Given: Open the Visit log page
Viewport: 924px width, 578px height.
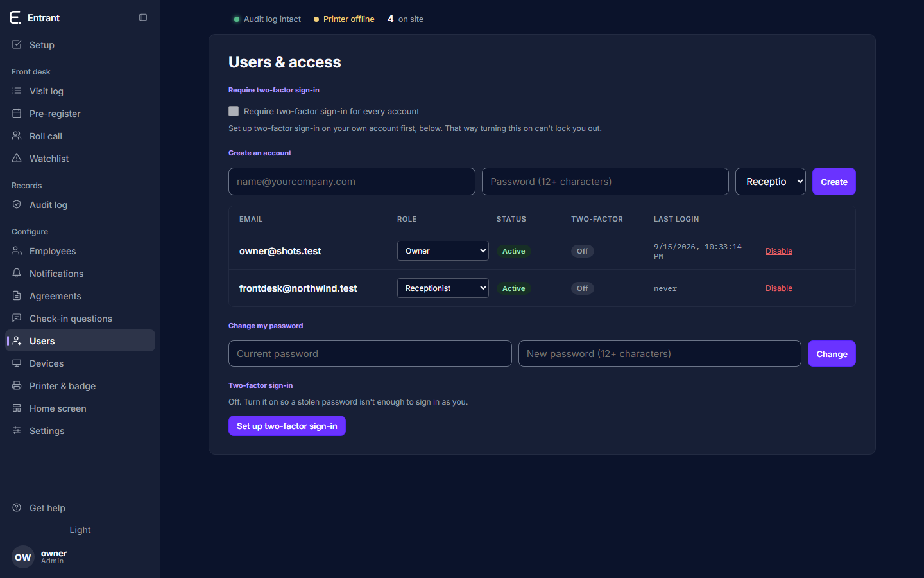Looking at the screenshot, I should pos(80,91).
